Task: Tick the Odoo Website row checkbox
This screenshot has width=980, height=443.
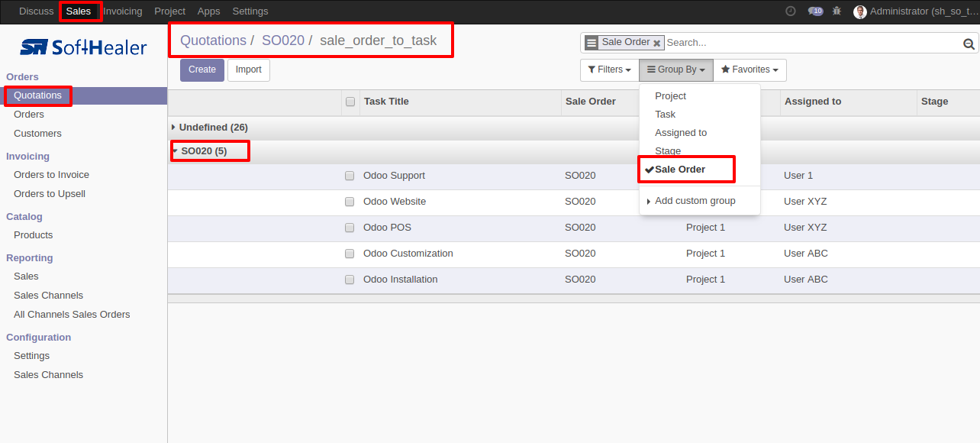Action: pos(350,202)
